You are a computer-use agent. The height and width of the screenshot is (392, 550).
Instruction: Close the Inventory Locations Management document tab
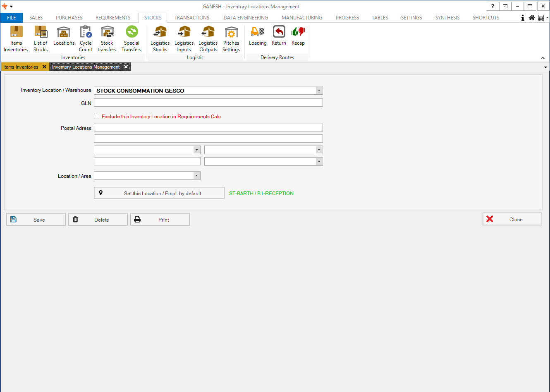pyautogui.click(x=126, y=67)
